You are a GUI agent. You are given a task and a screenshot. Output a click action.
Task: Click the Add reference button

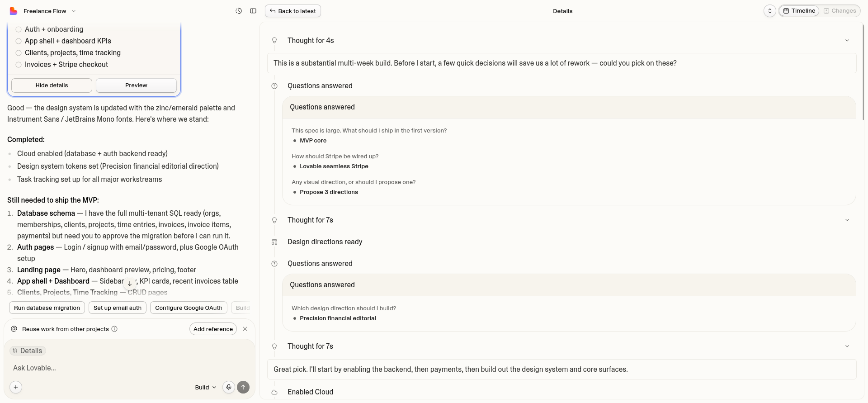click(x=213, y=329)
